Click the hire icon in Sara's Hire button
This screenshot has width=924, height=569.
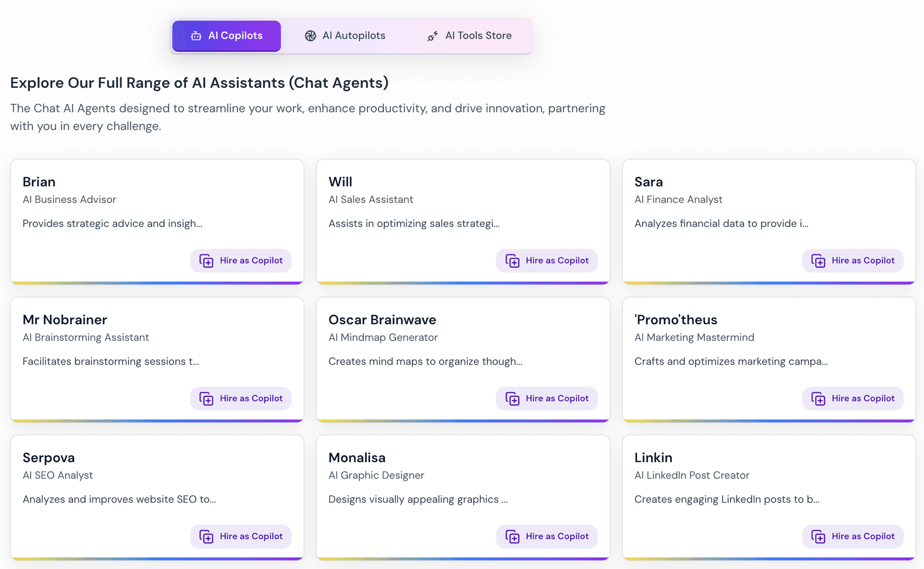pos(819,260)
